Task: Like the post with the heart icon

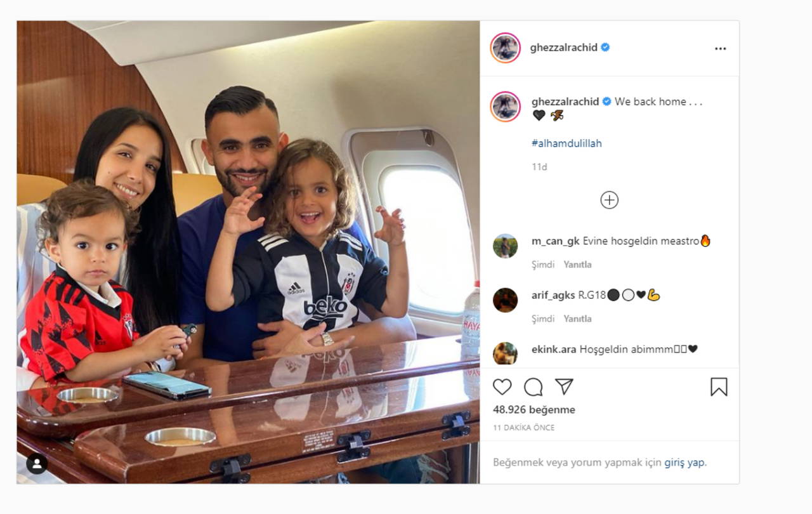Action: click(502, 387)
